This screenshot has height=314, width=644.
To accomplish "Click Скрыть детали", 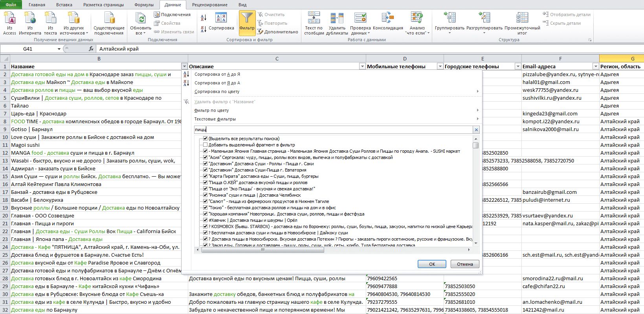I will 562,23.
